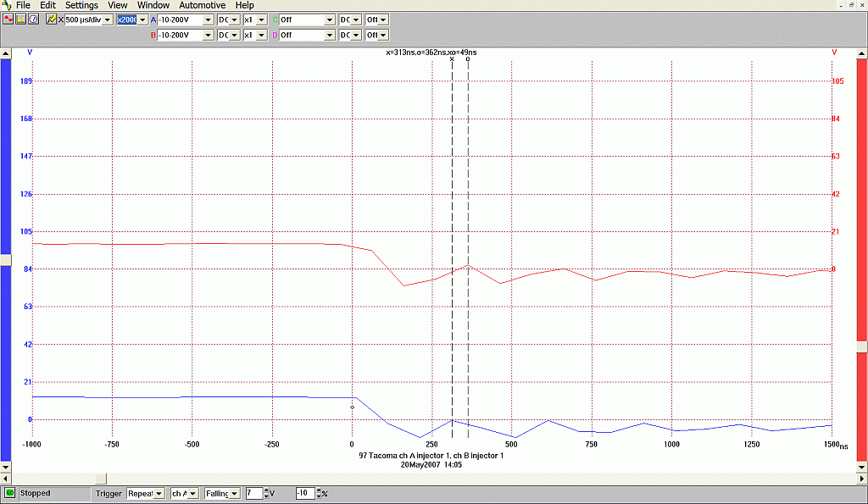Screen dimensions: 868x504
Task: Expand channel A -10-200V range dropdown
Action: click(x=209, y=20)
